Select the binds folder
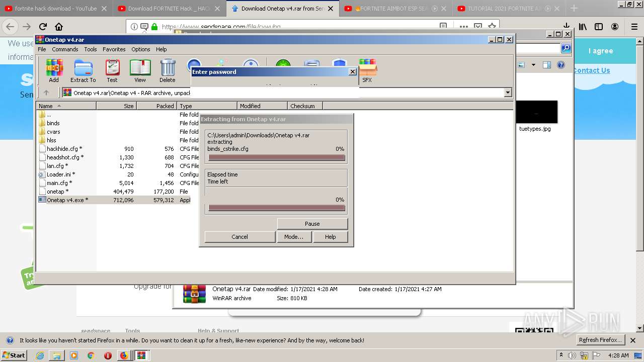Image resolution: width=644 pixels, height=362 pixels. pyautogui.click(x=53, y=123)
